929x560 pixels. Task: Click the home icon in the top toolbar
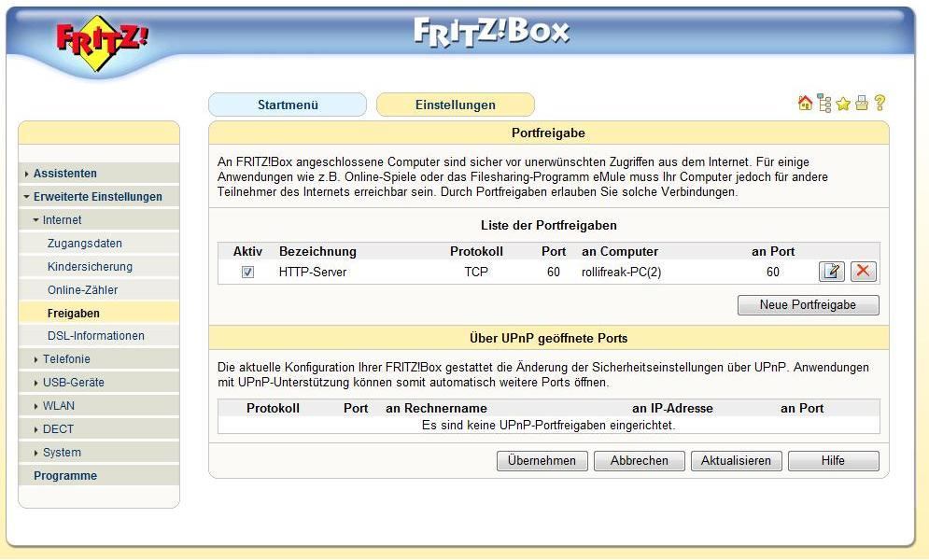point(805,103)
